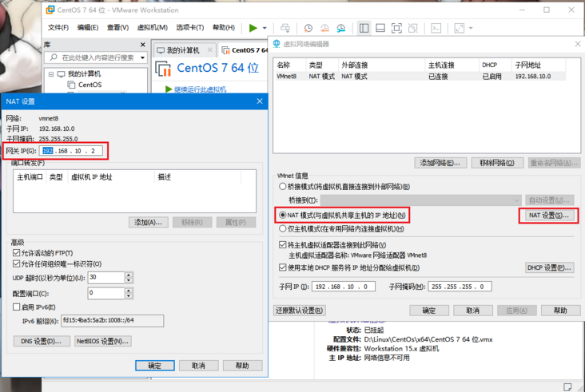Select 桥接模式 radio button
Screen dimensions: 585x392
click(x=282, y=186)
